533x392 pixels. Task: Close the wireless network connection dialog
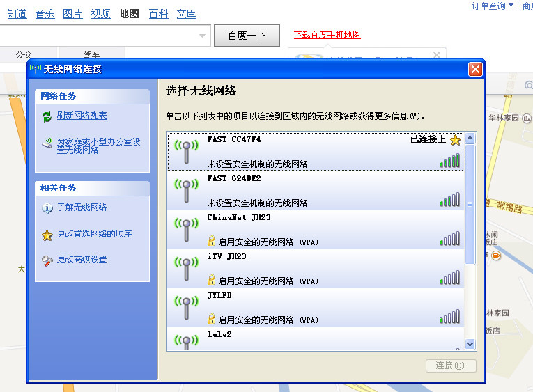[x=476, y=70]
